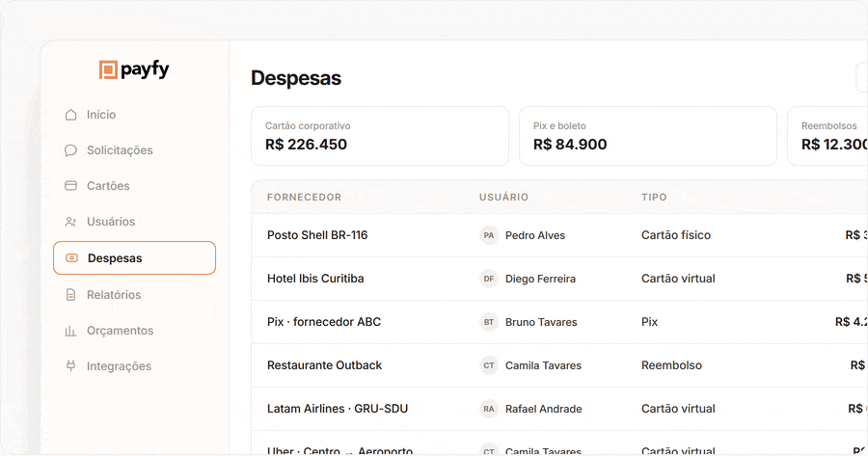Click the R$ 226.450 amount

306,145
